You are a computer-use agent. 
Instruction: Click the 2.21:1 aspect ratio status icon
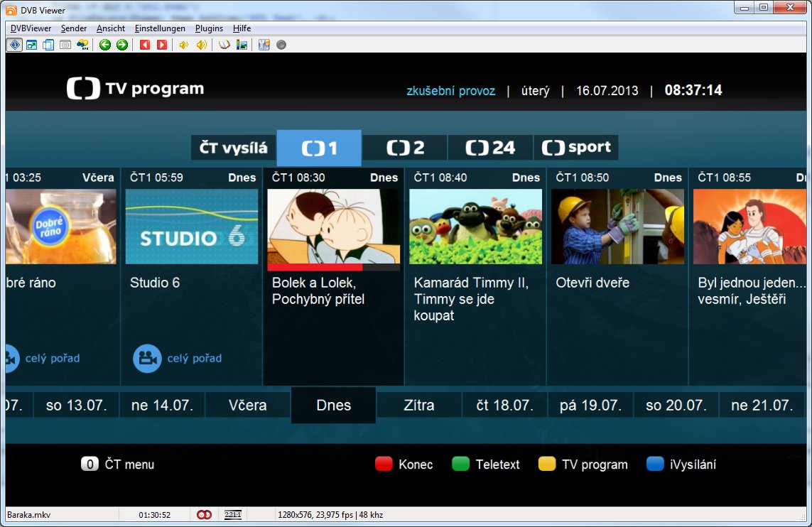click(233, 515)
